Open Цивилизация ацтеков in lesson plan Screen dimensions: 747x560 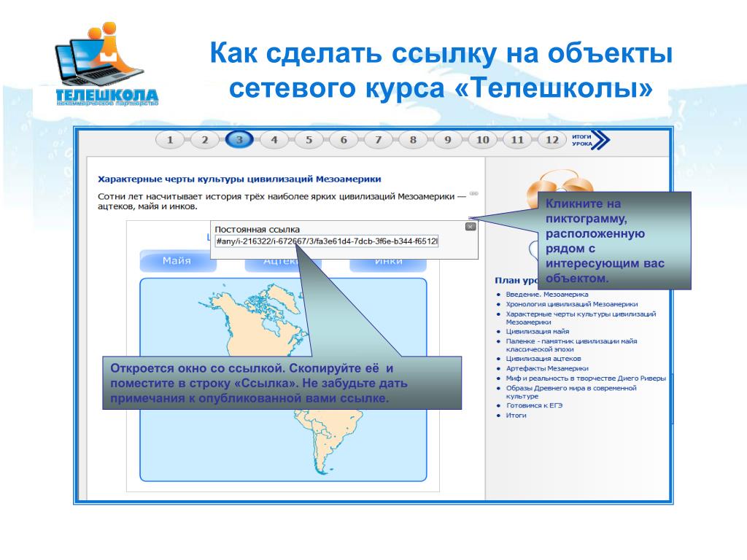pyautogui.click(x=543, y=359)
